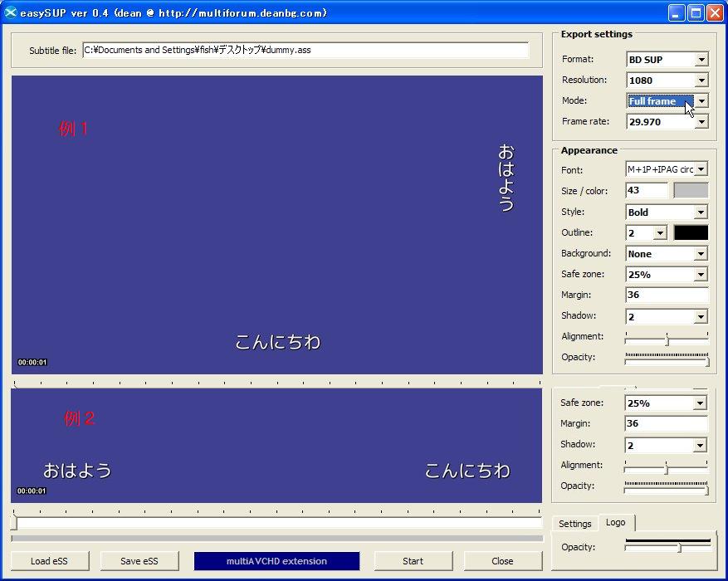
Task: Click the 'Subtitle file:' label
Action: [x=52, y=51]
